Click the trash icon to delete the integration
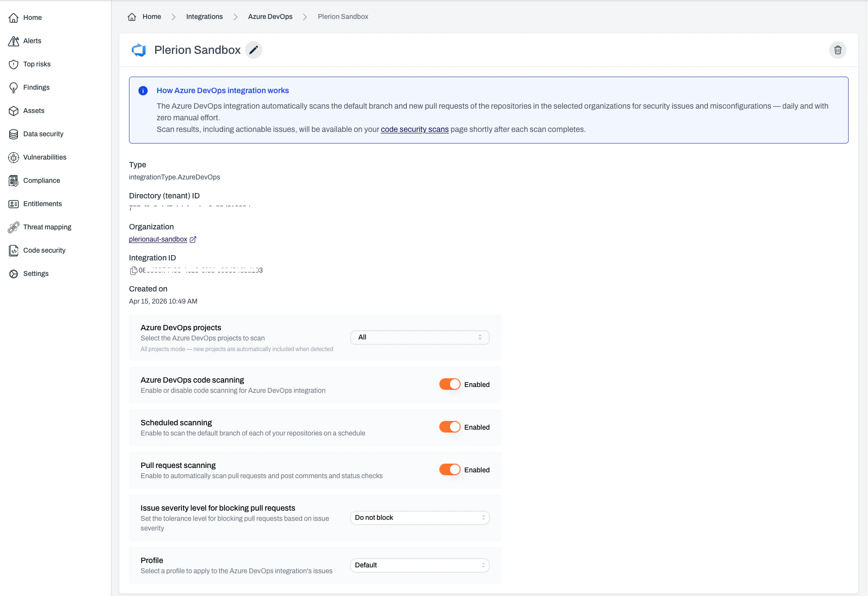This screenshot has width=868, height=596. (837, 50)
